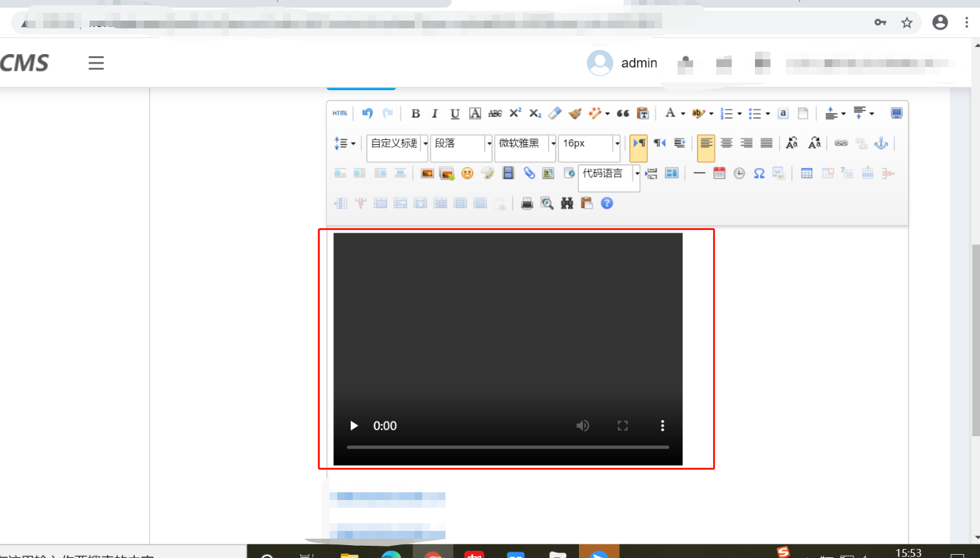Toggle underline formatting
Screen dimensions: 980x558
point(455,113)
